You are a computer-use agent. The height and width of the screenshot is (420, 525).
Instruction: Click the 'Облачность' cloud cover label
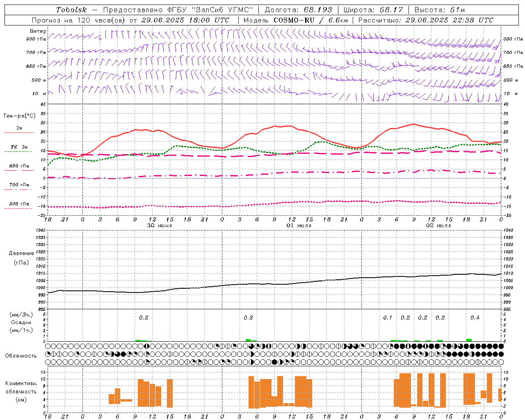pos(21,356)
